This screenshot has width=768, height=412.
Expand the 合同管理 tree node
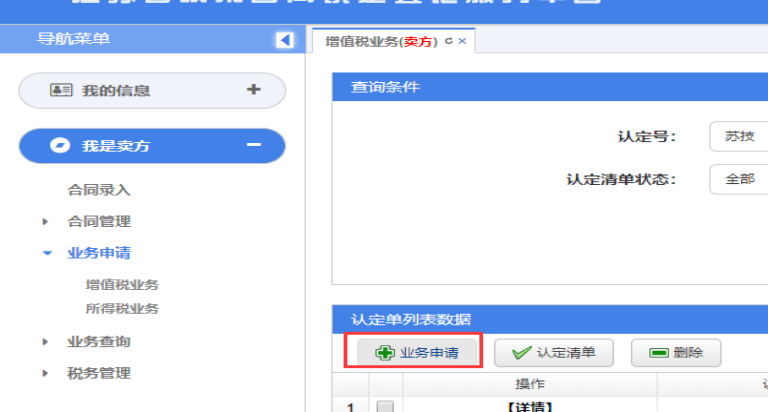(46, 222)
